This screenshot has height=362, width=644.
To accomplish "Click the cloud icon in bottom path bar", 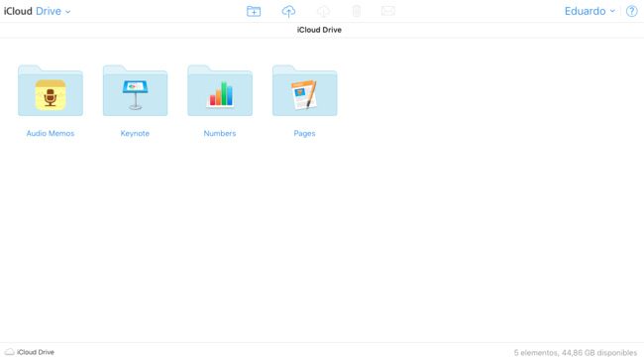I will (x=10, y=352).
